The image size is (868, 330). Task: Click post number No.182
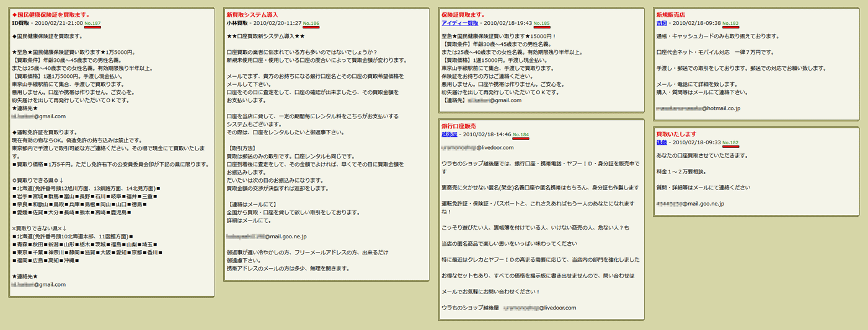(731, 142)
